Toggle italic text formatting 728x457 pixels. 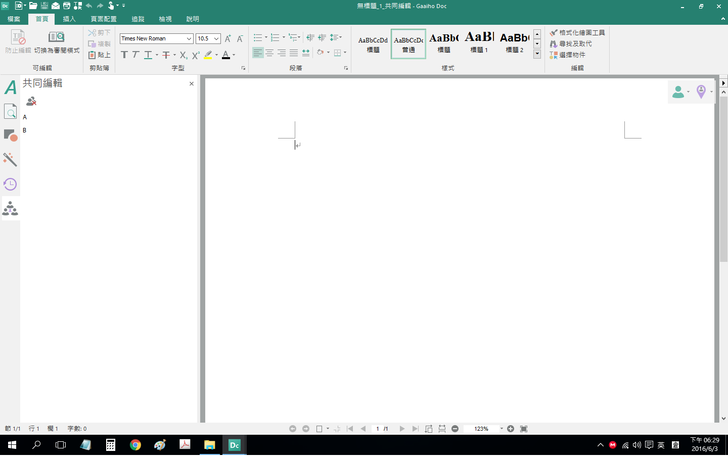click(x=137, y=54)
